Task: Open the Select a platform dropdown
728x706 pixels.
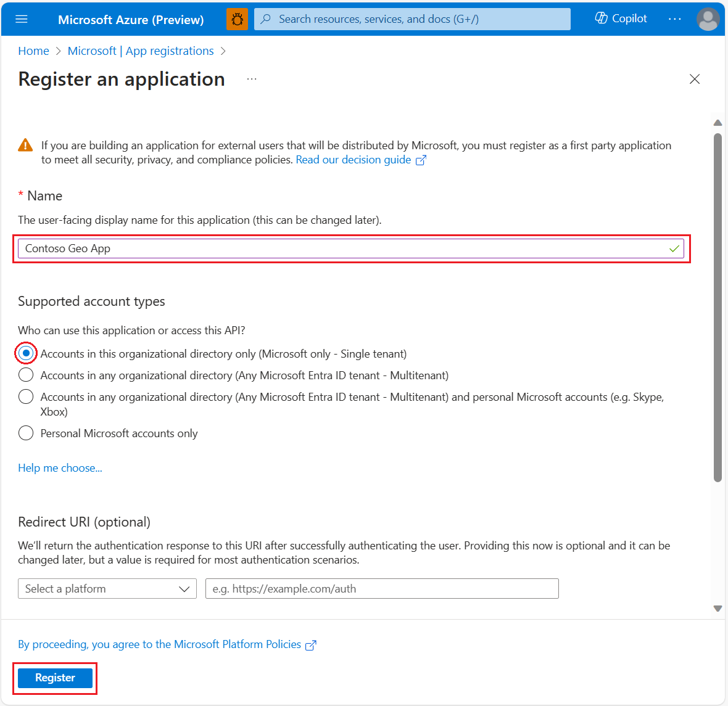Action: (107, 588)
